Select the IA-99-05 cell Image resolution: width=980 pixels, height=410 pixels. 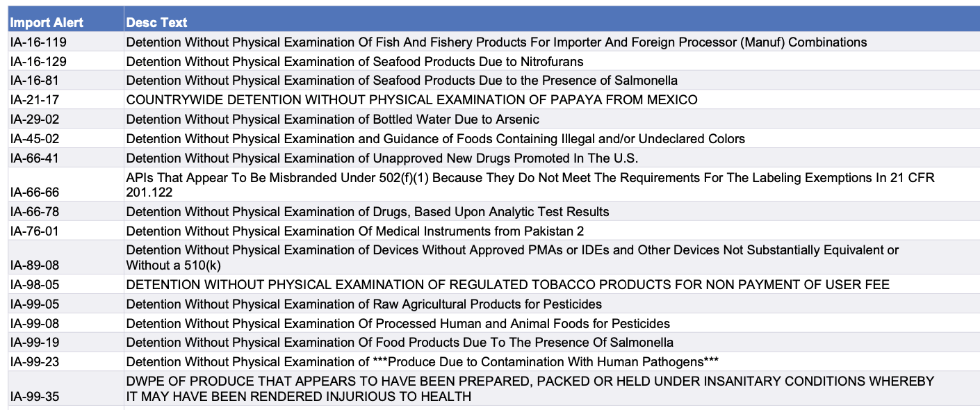(35, 304)
